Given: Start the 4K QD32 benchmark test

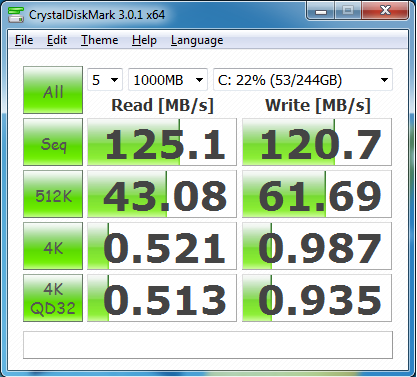Looking at the screenshot, I should (53, 298).
